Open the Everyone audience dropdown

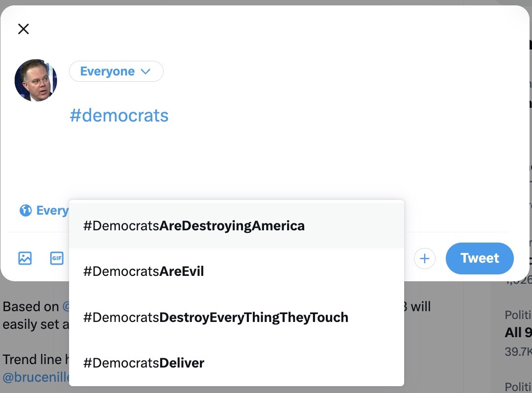click(116, 72)
